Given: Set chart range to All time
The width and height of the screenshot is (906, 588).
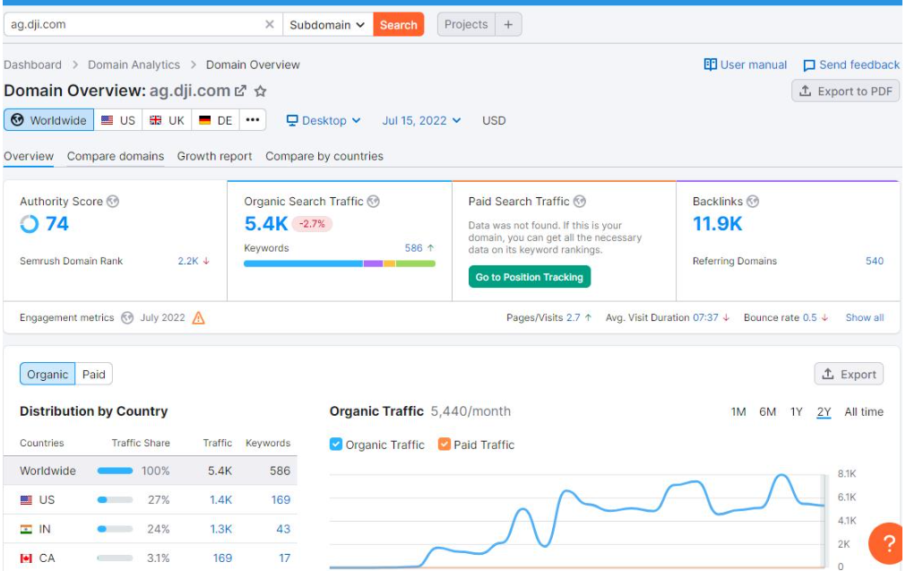Looking at the screenshot, I should [x=864, y=411].
